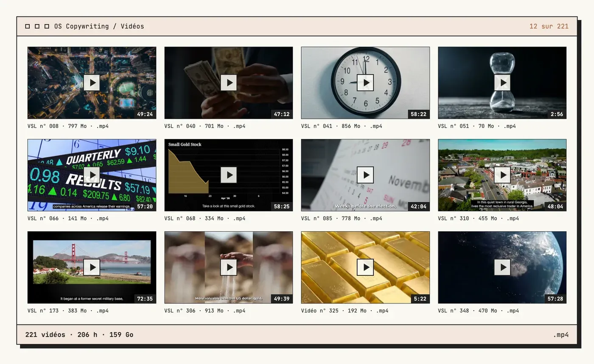
Task: Select caption 'VSL n° 068 · 334 Mo · .mp4'
Action: tap(205, 218)
